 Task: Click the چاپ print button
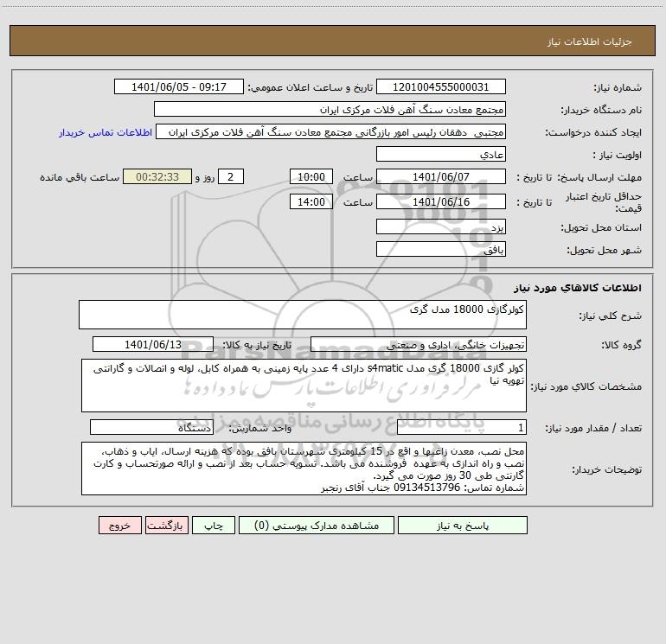(214, 526)
